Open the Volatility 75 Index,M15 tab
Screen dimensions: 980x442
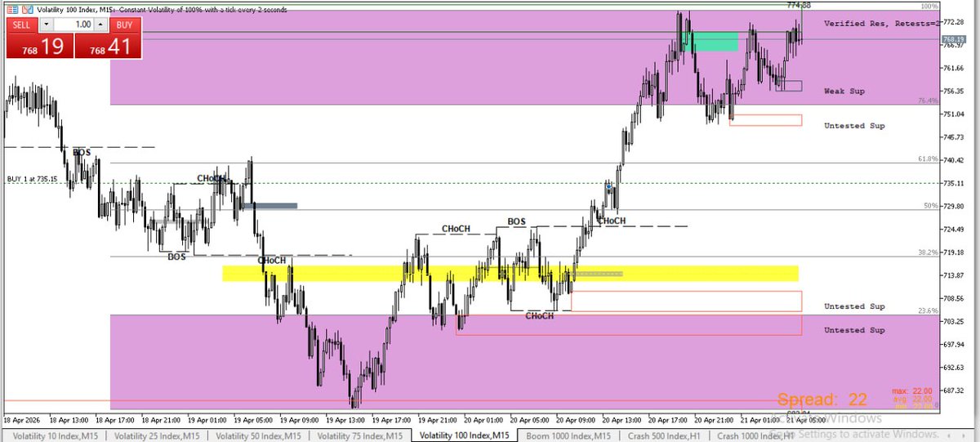point(359,435)
